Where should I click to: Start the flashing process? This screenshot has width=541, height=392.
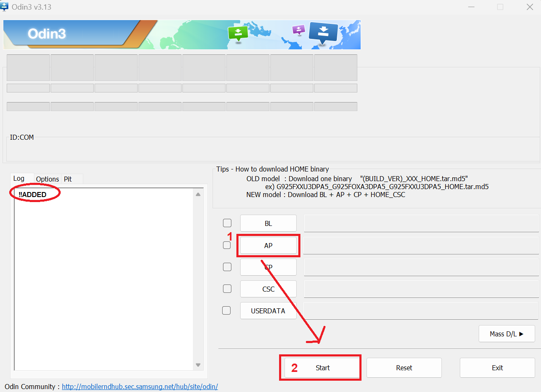[x=322, y=368]
